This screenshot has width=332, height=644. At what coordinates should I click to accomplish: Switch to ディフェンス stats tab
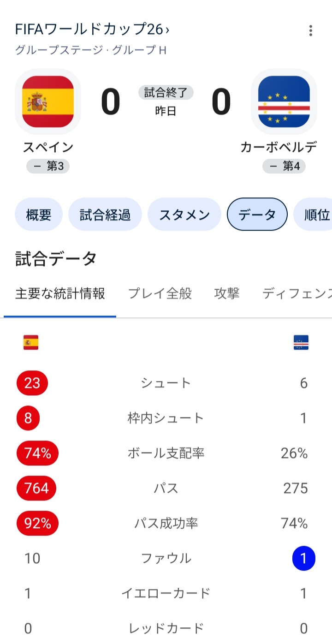point(297,293)
